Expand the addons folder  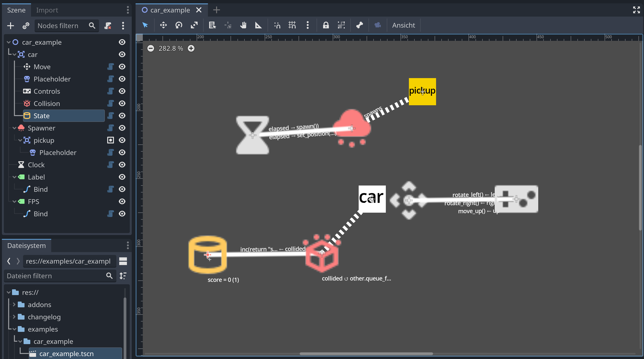(14, 304)
